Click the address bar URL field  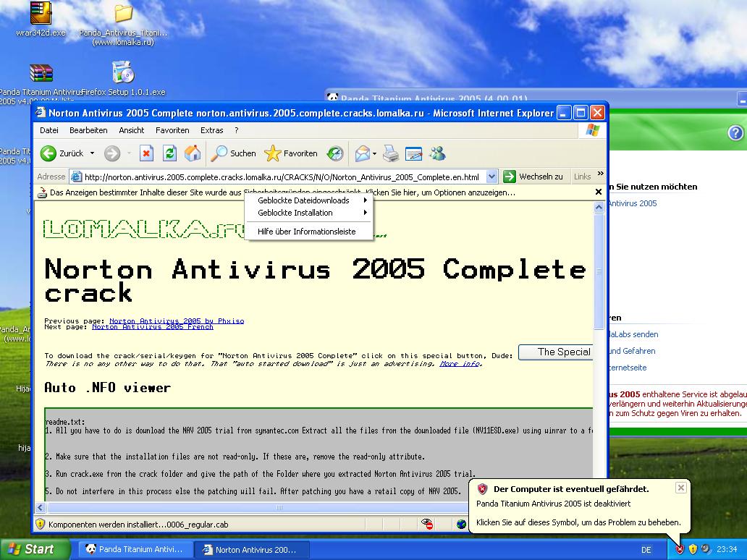(x=284, y=177)
